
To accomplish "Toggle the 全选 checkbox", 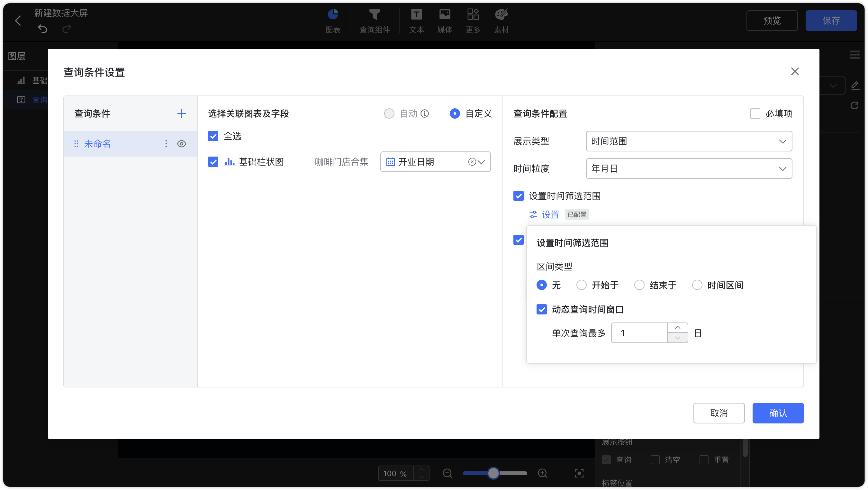I will (x=213, y=136).
